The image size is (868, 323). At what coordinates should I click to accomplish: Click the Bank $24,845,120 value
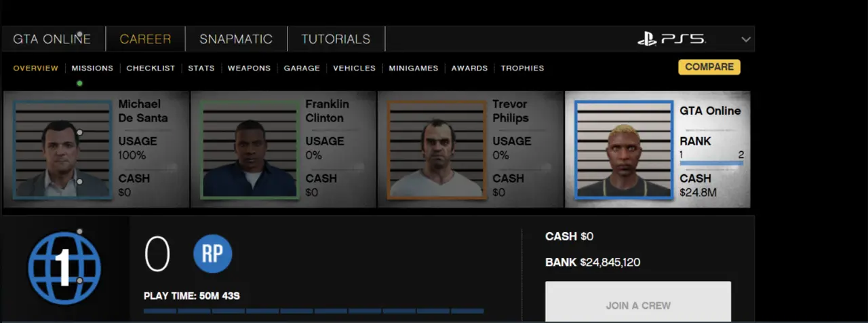pos(593,262)
